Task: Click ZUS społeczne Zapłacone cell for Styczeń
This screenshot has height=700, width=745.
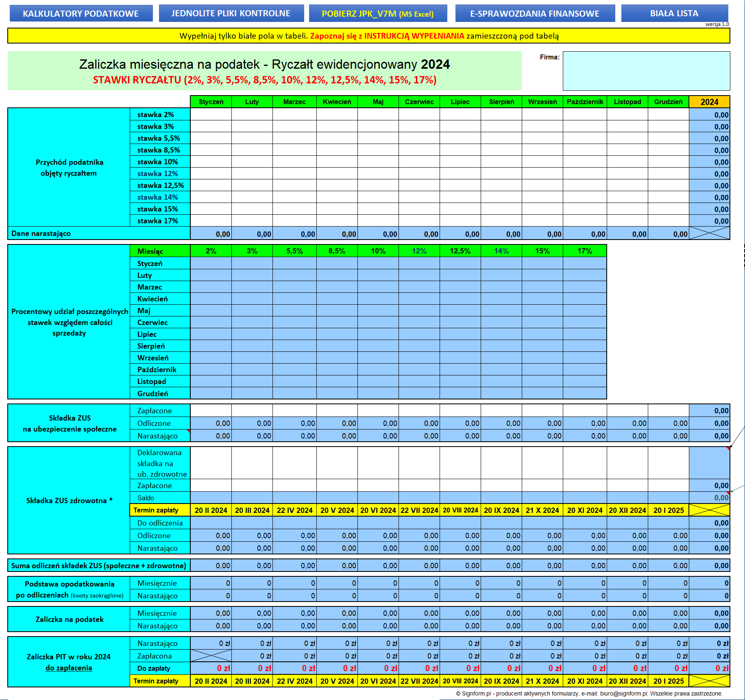Action: coord(211,410)
